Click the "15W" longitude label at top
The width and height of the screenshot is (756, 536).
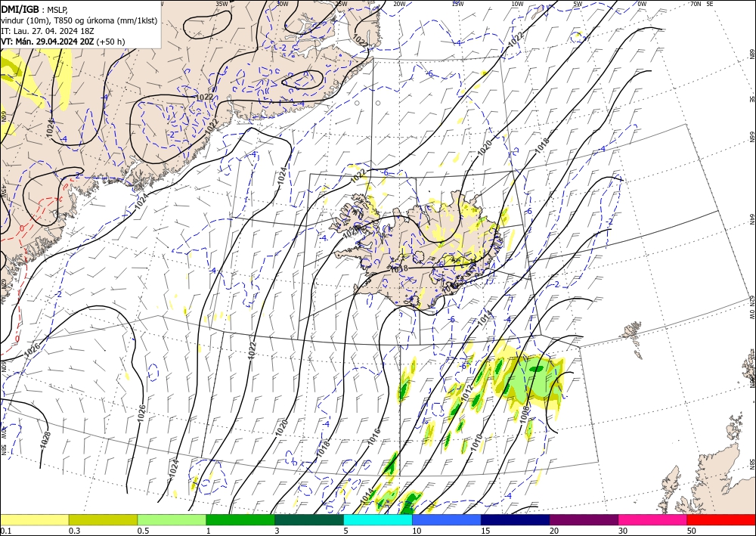(457, 3)
